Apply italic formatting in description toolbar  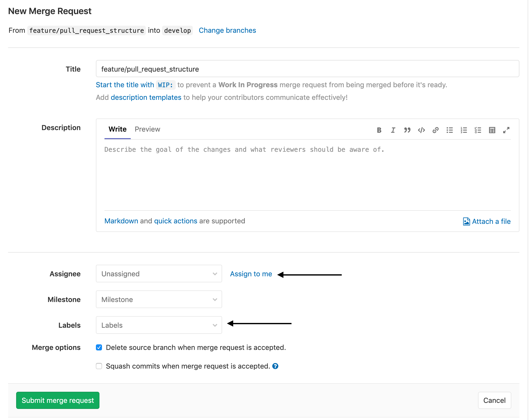point(393,130)
